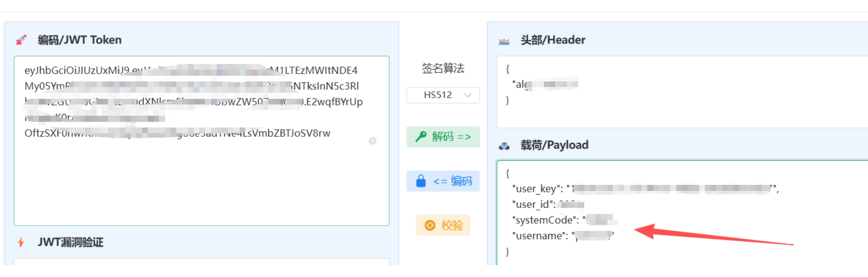Expand the algorithm list using the chevron arrow
This screenshot has width=868, height=277.
[x=467, y=95]
